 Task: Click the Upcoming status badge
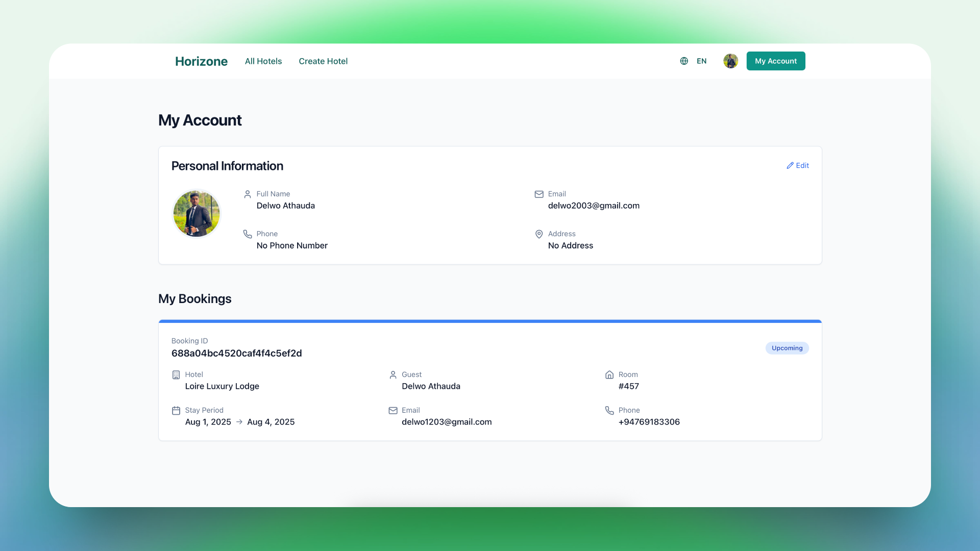[787, 348]
